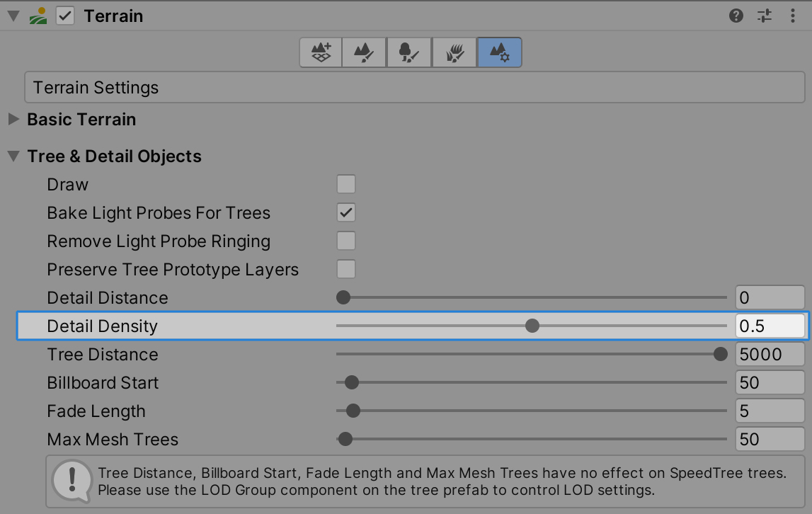
Task: Open the Terrain more options menu
Action: 793,15
